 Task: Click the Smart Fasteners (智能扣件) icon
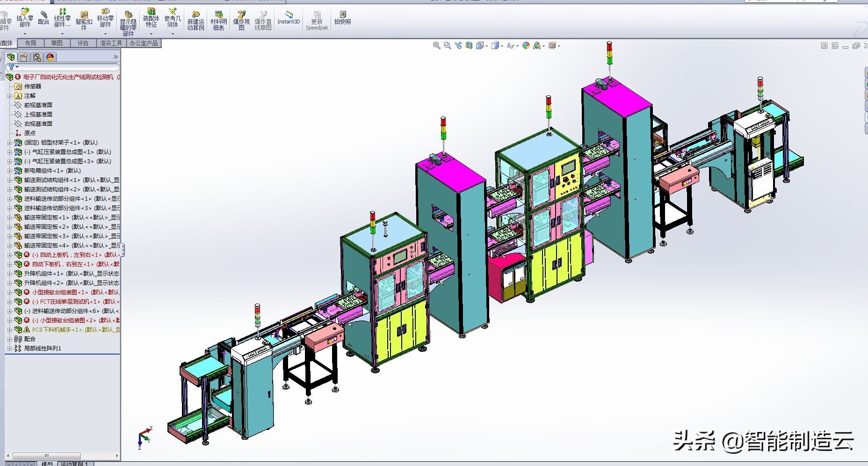(x=84, y=21)
